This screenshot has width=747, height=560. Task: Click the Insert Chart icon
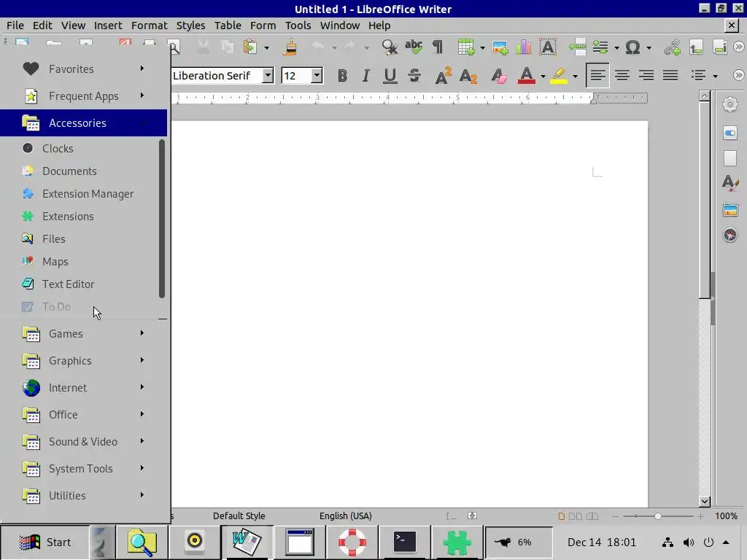click(x=523, y=47)
